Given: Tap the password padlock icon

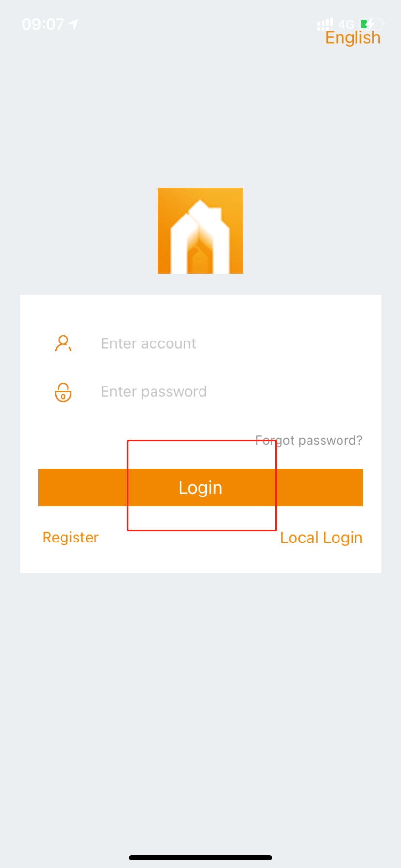Looking at the screenshot, I should click(63, 392).
